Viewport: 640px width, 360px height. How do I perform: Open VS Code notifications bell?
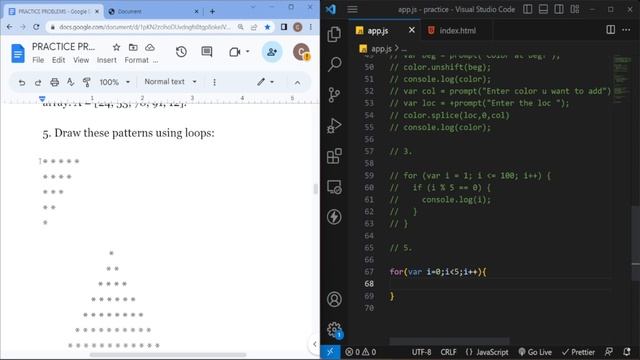[x=627, y=352]
